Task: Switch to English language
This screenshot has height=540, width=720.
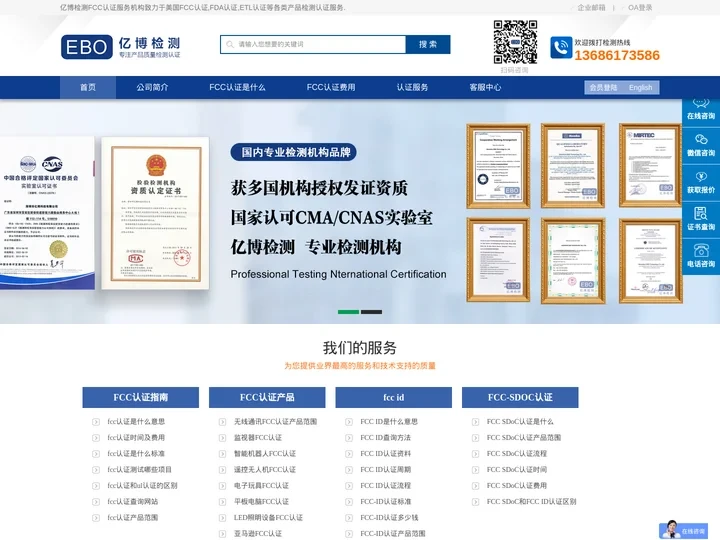Action: (641, 88)
